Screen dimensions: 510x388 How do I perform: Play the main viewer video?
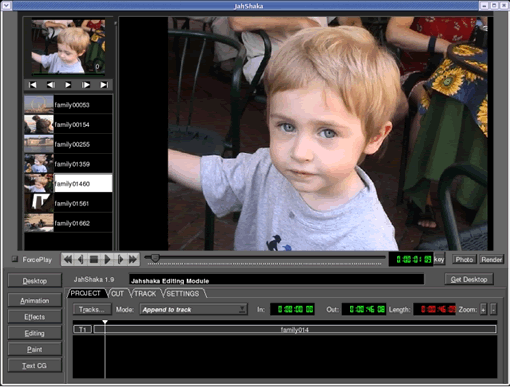click(x=107, y=259)
